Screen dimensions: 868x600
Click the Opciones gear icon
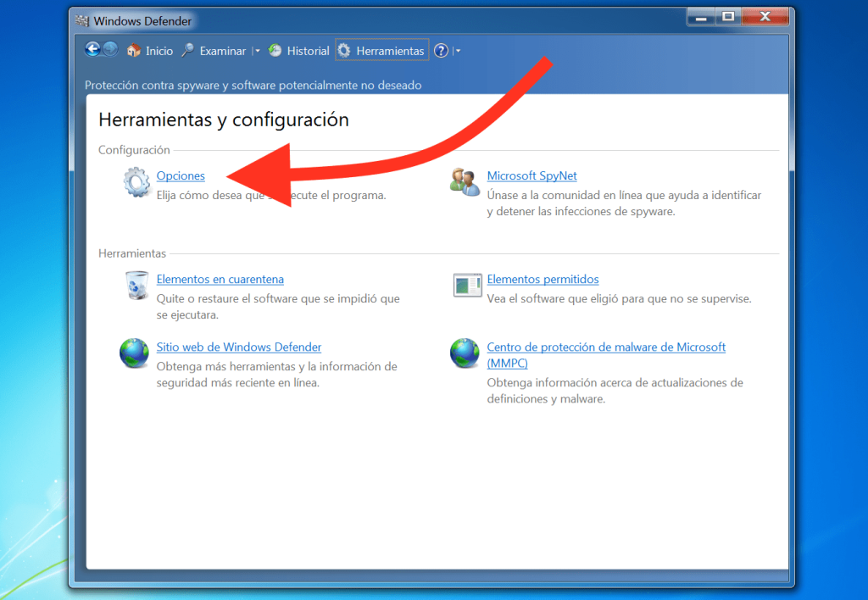pyautogui.click(x=136, y=181)
